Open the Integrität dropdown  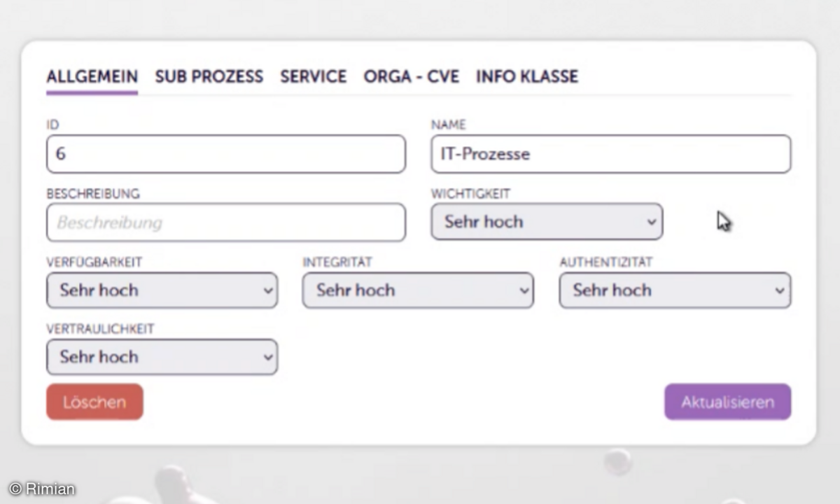418,290
